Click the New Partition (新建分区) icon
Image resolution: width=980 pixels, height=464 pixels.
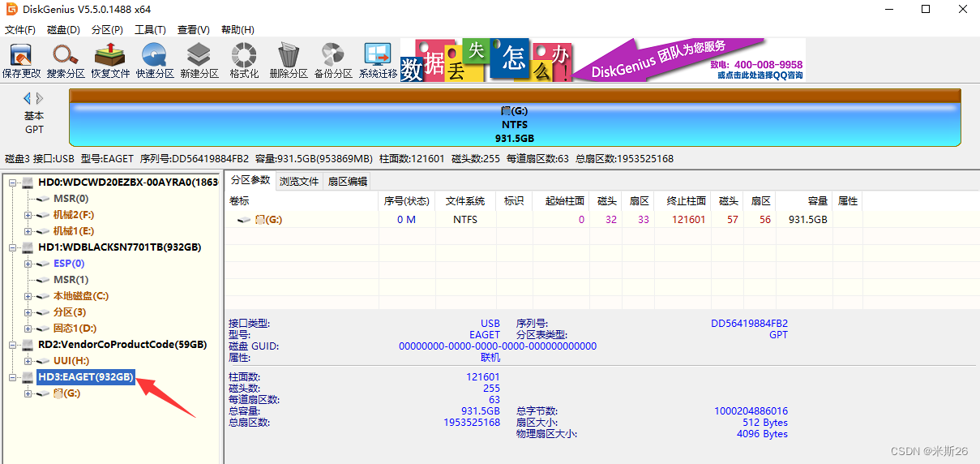199,61
